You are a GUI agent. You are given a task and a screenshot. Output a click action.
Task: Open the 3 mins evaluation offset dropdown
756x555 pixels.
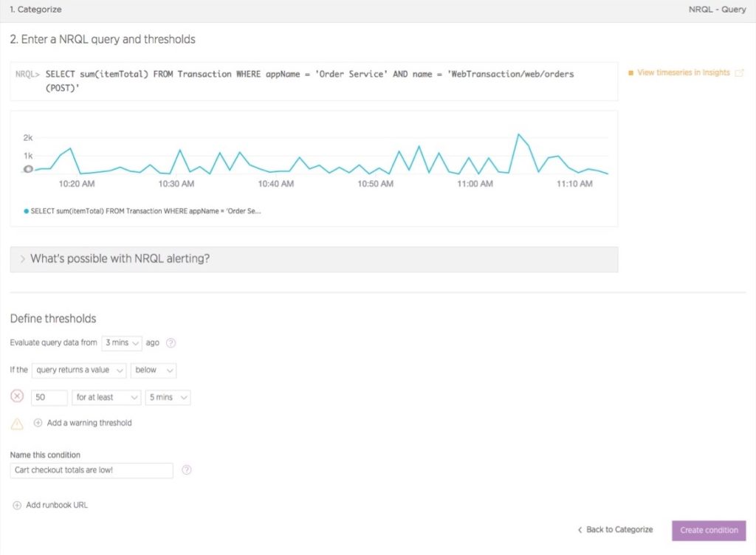coord(122,343)
